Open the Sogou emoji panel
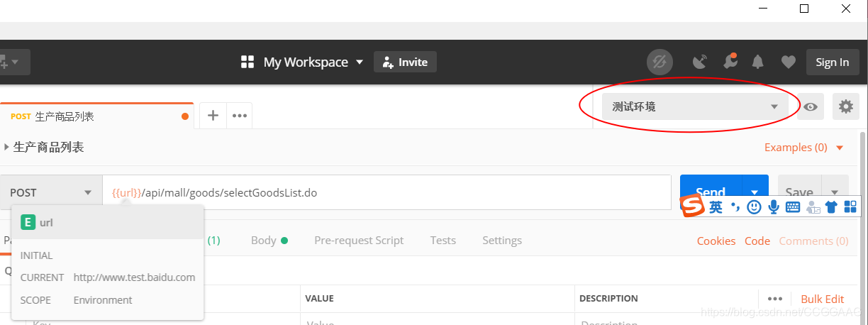This screenshot has width=868, height=325. click(755, 207)
